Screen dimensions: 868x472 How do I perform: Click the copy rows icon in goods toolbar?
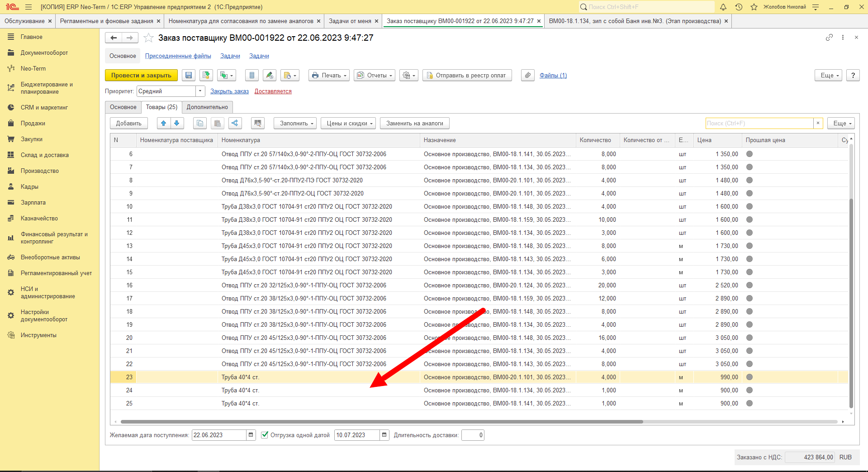200,123
